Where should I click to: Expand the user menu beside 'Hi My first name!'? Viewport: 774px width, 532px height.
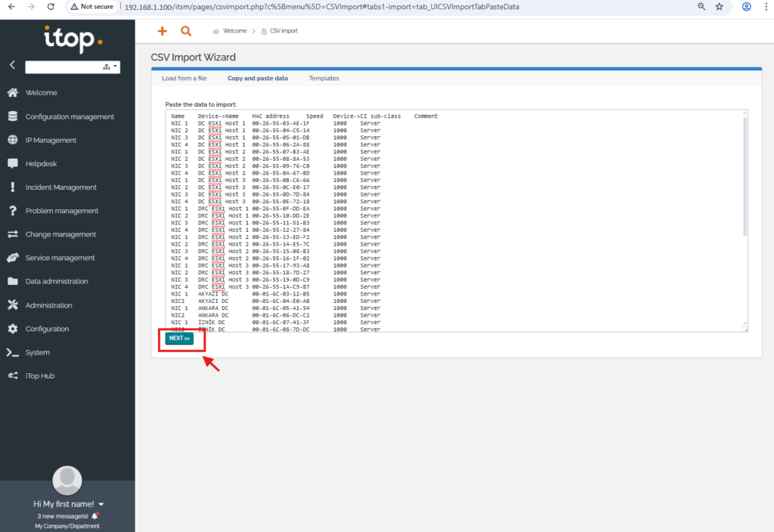pyautogui.click(x=101, y=504)
